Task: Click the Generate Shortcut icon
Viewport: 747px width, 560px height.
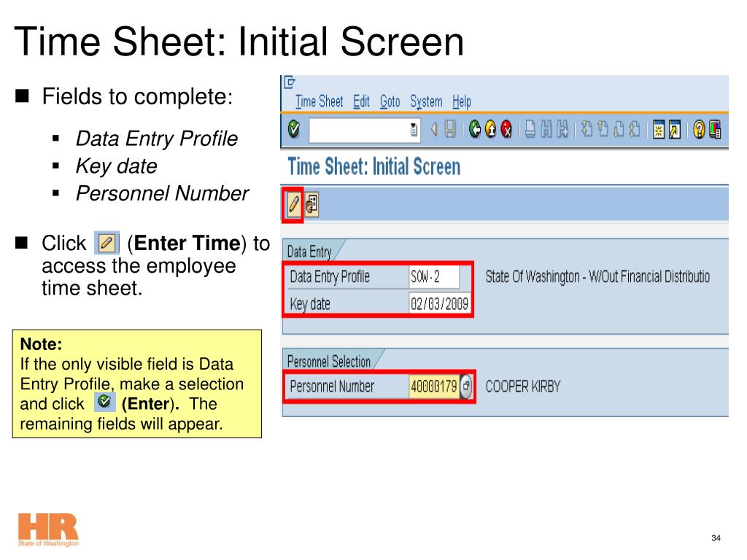Action: [x=675, y=130]
